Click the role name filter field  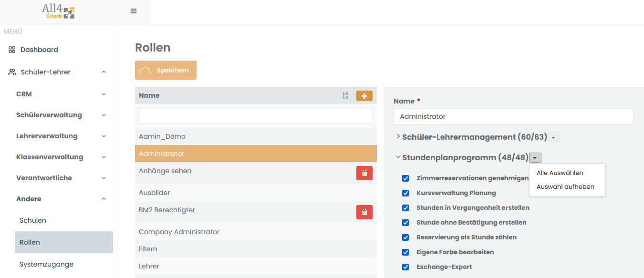click(256, 116)
